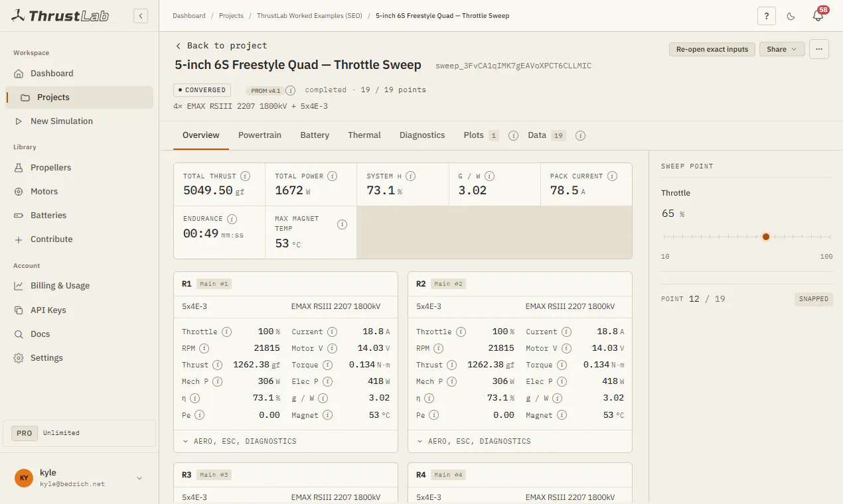Open Dashboard in the sidebar
843x504 pixels.
tap(80, 74)
